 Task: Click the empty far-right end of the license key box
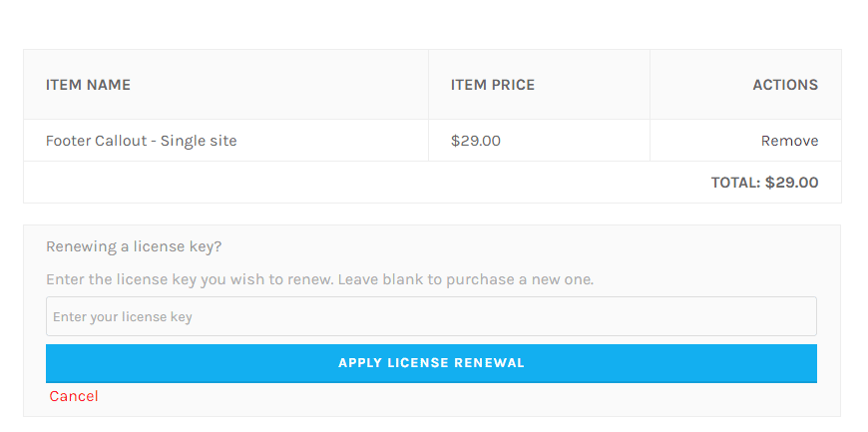point(775,316)
